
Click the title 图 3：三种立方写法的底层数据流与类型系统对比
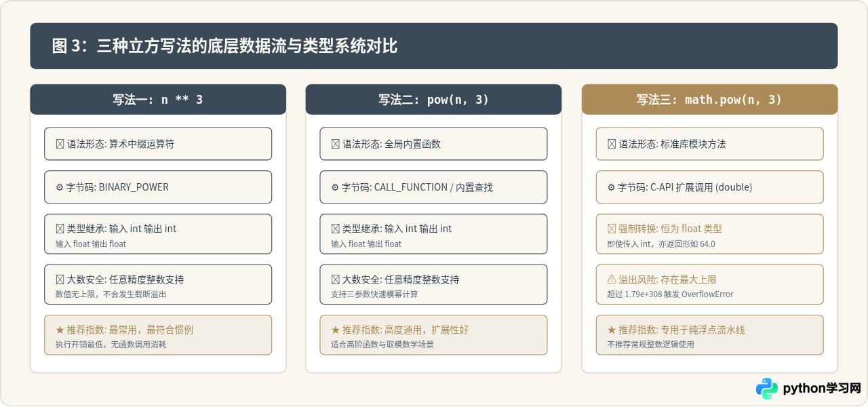click(x=224, y=46)
